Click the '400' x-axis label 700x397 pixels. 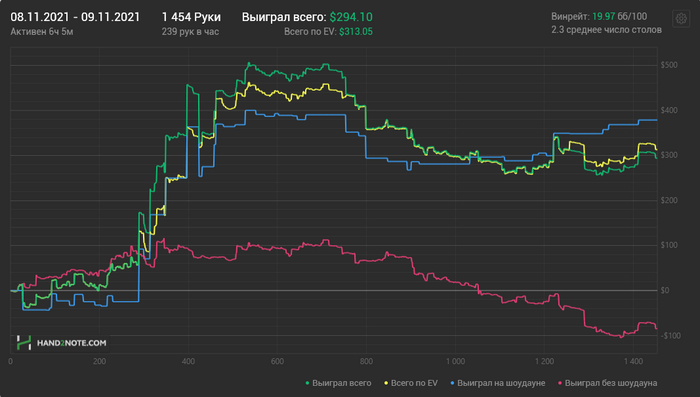tap(188, 361)
